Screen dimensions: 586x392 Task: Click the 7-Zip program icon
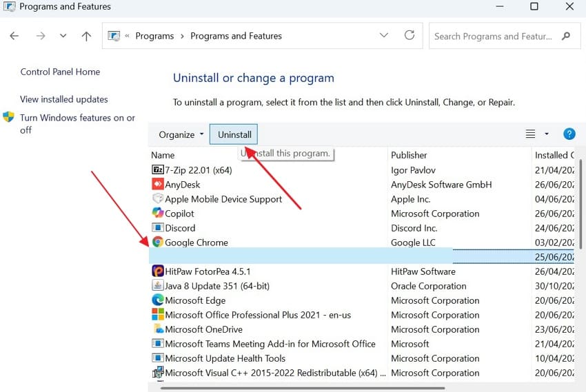[158, 170]
